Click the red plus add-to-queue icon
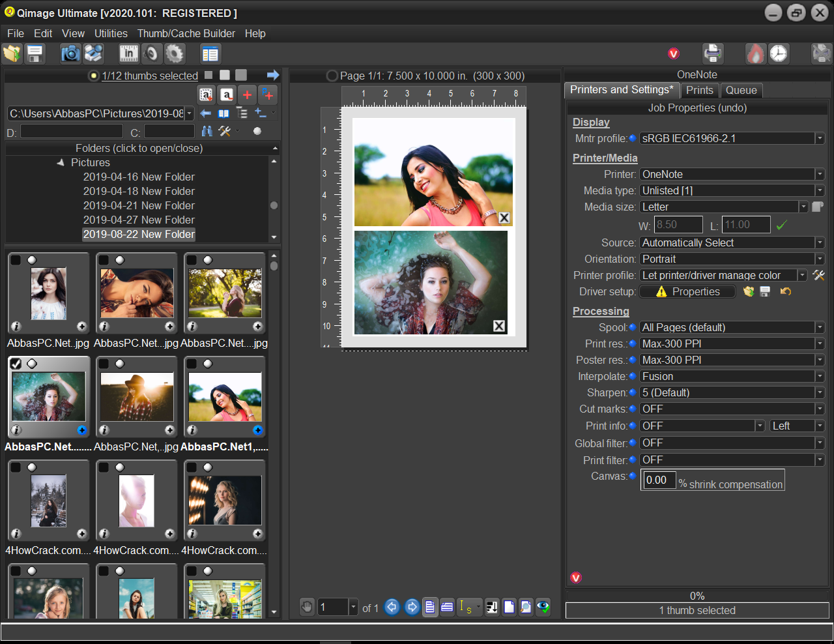Viewport: 834px width, 644px height. click(247, 95)
